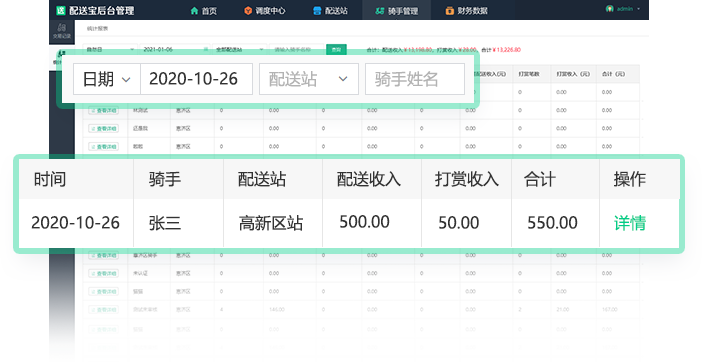702x362 pixels.
Task: Expand the admin account dropdown arrow
Action: pos(638,9)
